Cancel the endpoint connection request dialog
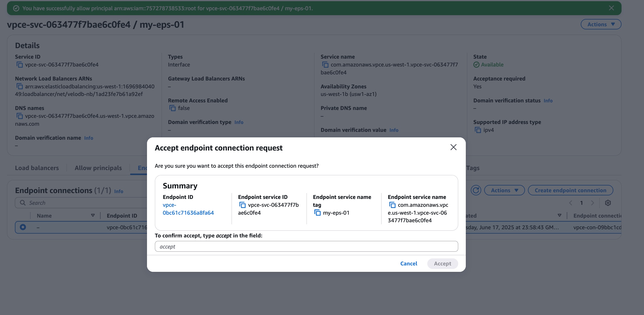Viewport: 644px width, 315px height. [409, 263]
